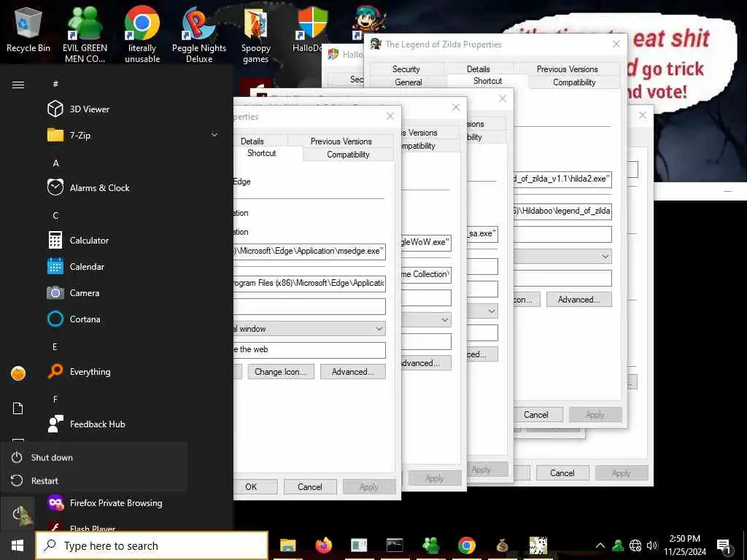Open the Recycle Bin desktop icon
Screen dimensions: 747x560
point(28,30)
